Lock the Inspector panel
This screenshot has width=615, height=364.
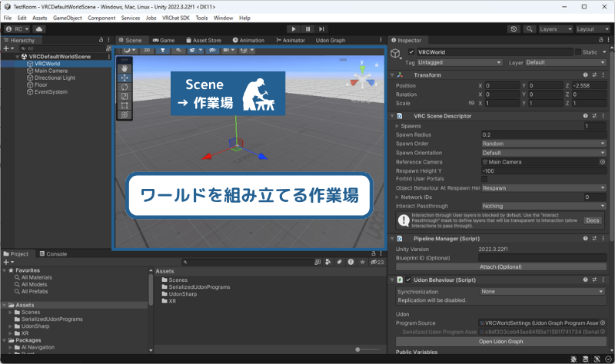(x=600, y=40)
